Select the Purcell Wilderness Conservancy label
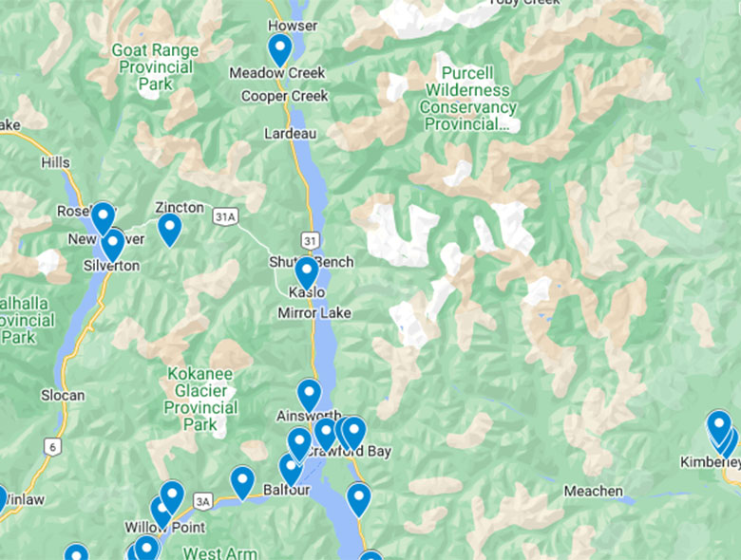741x560 pixels. tap(467, 99)
